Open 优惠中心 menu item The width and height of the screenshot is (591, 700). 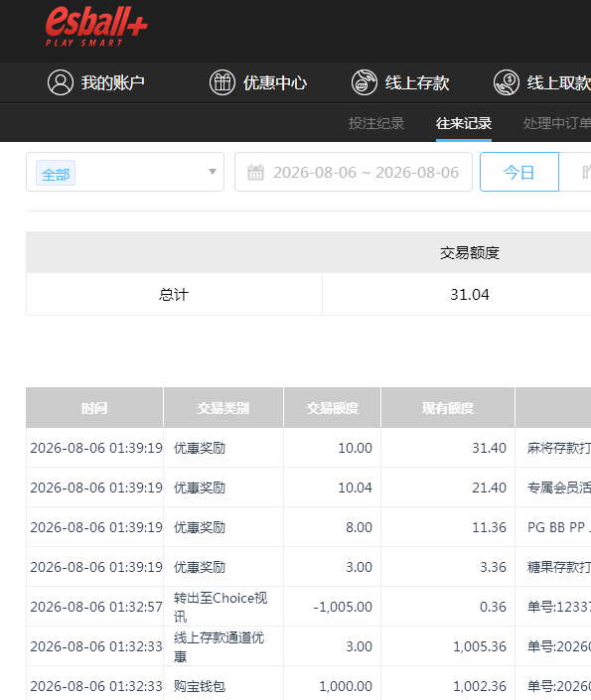tap(275, 83)
